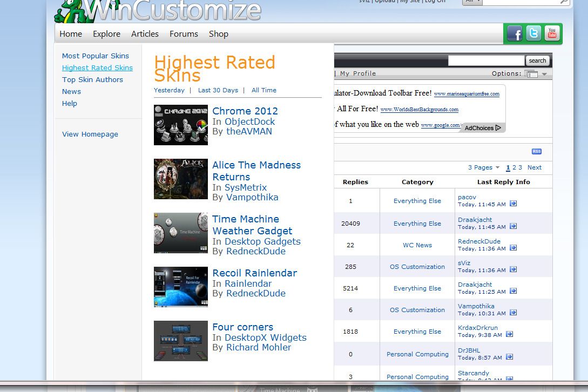Click the WinCustomize dragon logo
The height and width of the screenshot is (392, 588).
click(158, 10)
